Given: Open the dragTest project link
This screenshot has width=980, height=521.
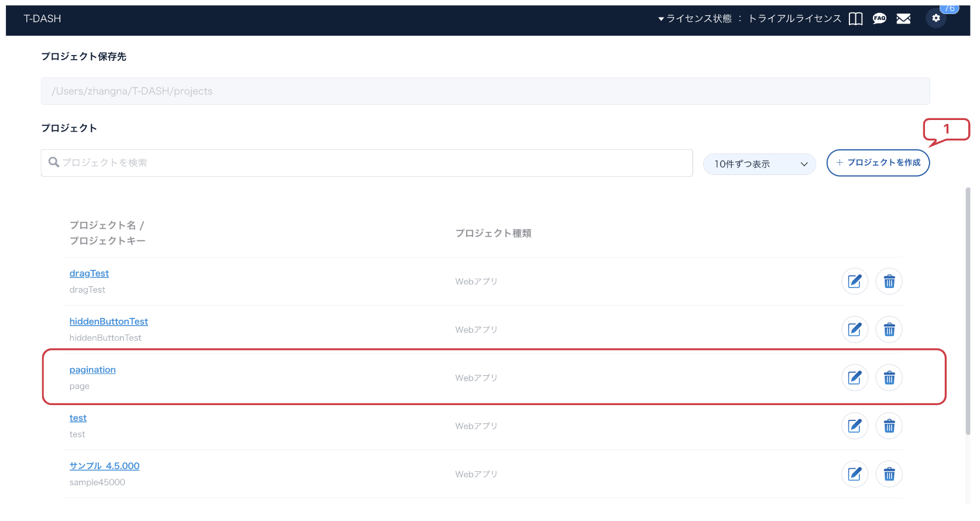Looking at the screenshot, I should [89, 273].
